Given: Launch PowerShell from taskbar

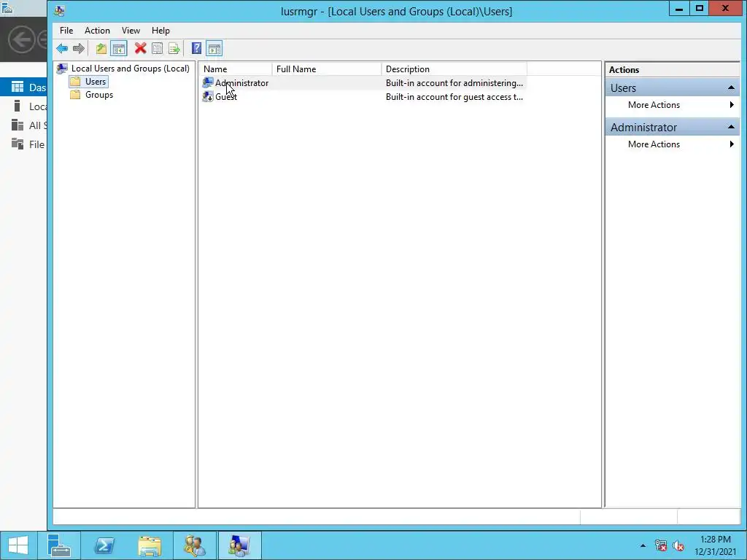Looking at the screenshot, I should (104, 545).
